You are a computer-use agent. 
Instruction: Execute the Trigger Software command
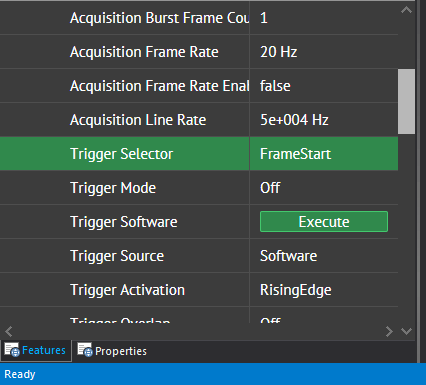(x=324, y=222)
